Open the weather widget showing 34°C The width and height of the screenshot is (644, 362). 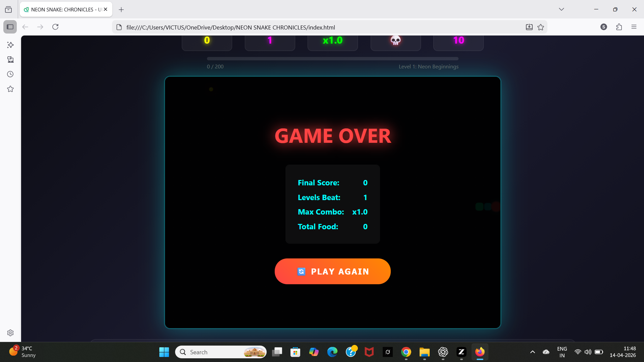22,352
